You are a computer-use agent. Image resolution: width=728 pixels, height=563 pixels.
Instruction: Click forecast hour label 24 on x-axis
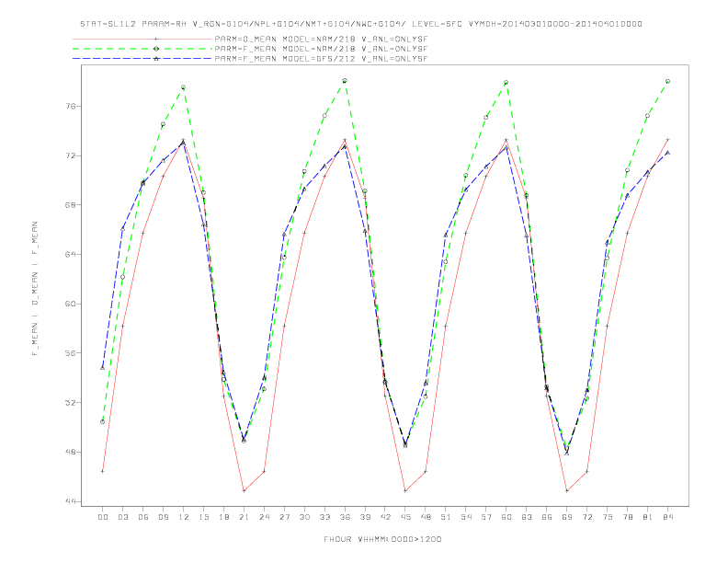point(264,517)
